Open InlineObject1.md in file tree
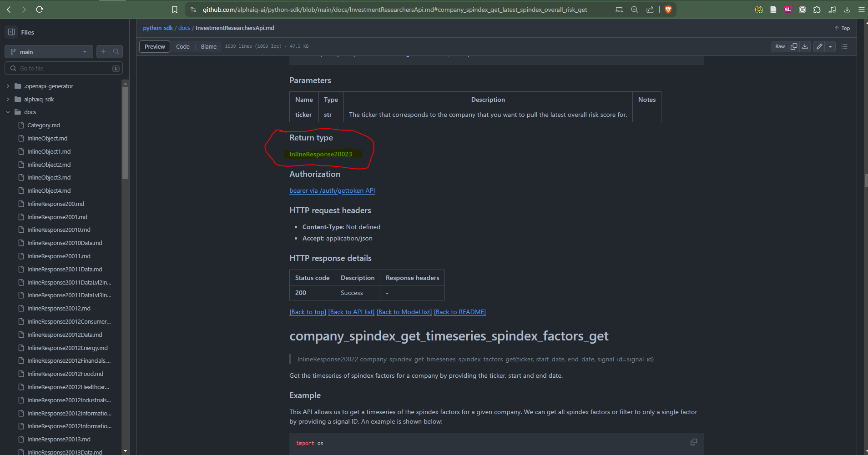Screen dimensions: 868x455 click(x=49, y=151)
